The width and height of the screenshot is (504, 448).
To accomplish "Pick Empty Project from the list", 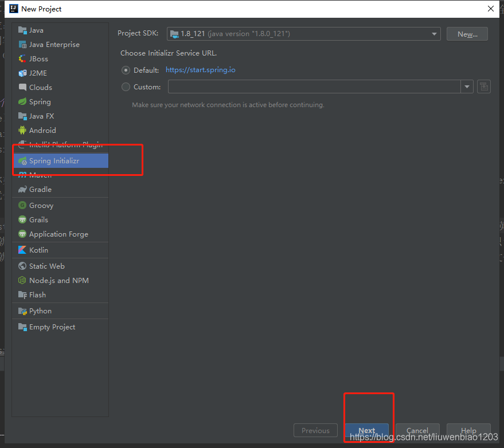I will [60, 327].
